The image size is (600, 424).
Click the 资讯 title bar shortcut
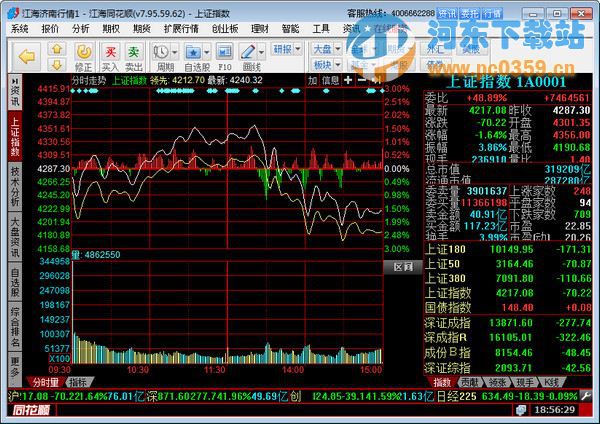click(x=447, y=13)
